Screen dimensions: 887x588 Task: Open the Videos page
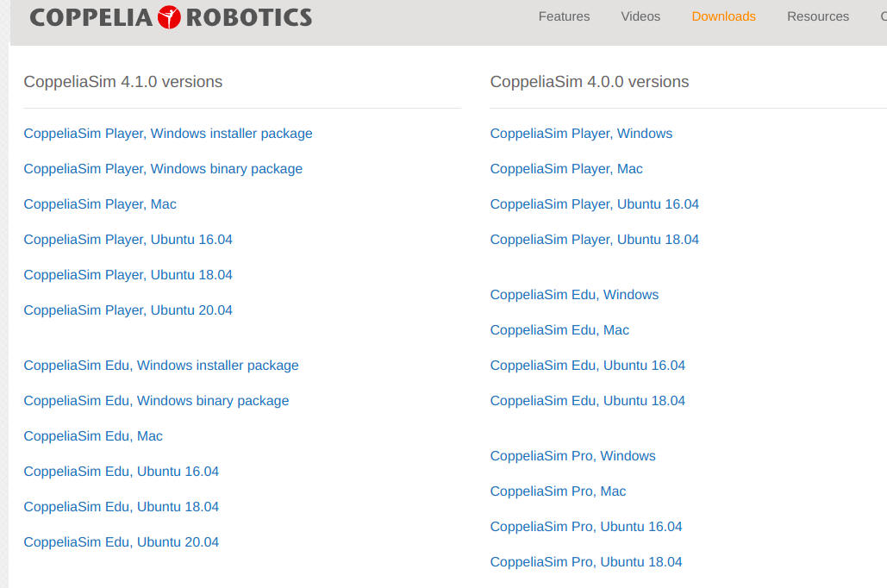640,16
